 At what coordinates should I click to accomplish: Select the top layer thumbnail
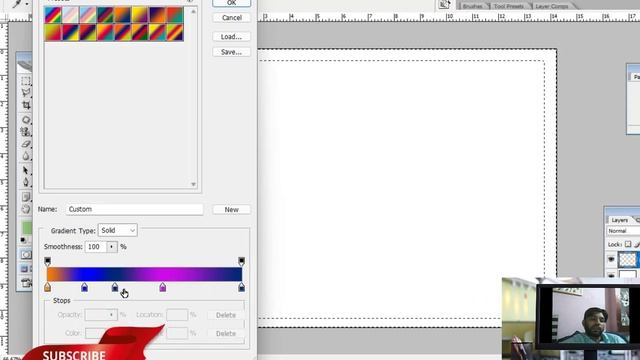[627, 259]
